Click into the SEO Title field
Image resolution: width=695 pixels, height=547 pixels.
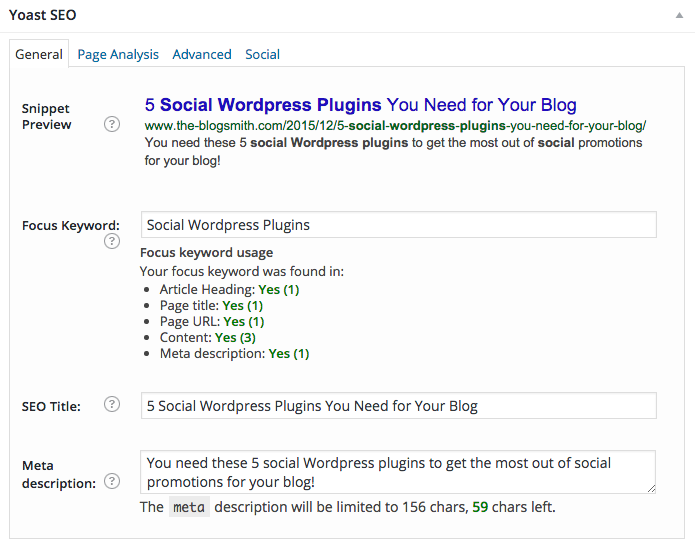tap(398, 406)
